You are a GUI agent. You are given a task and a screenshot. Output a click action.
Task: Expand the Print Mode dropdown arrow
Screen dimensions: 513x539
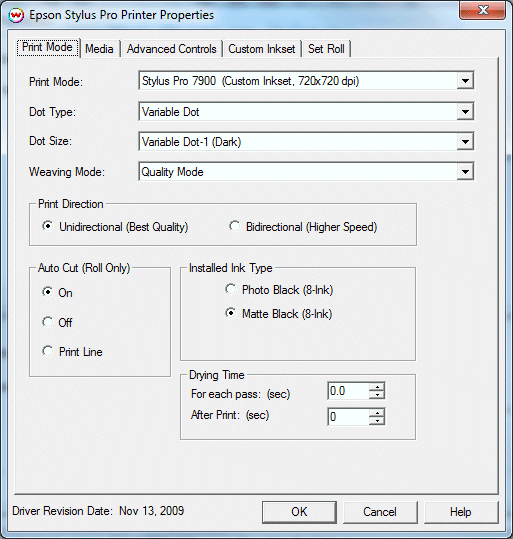pos(465,81)
